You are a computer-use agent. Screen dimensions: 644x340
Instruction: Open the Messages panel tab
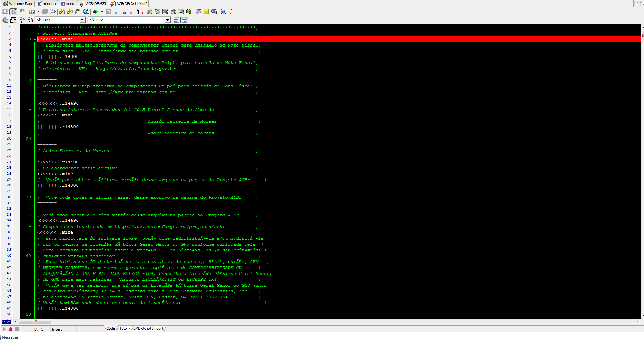coord(10,337)
